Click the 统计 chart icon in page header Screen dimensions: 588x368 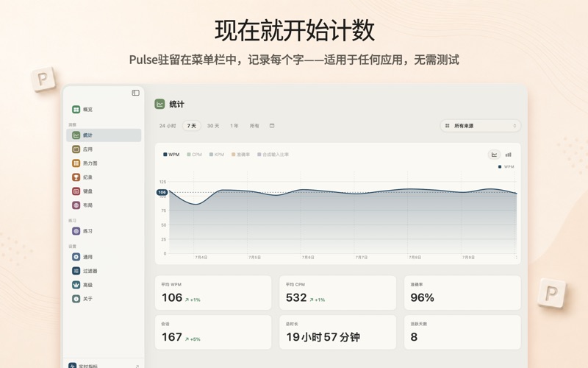coord(159,104)
